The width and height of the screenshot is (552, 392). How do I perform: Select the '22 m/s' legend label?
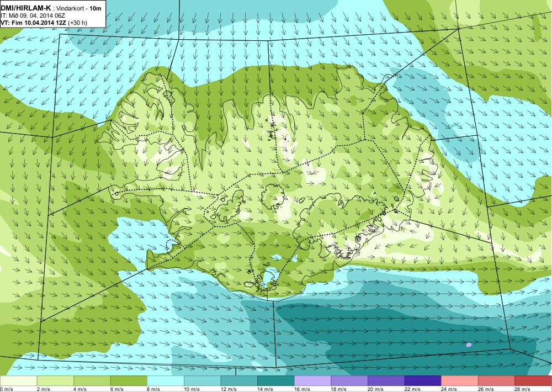pos(412,389)
